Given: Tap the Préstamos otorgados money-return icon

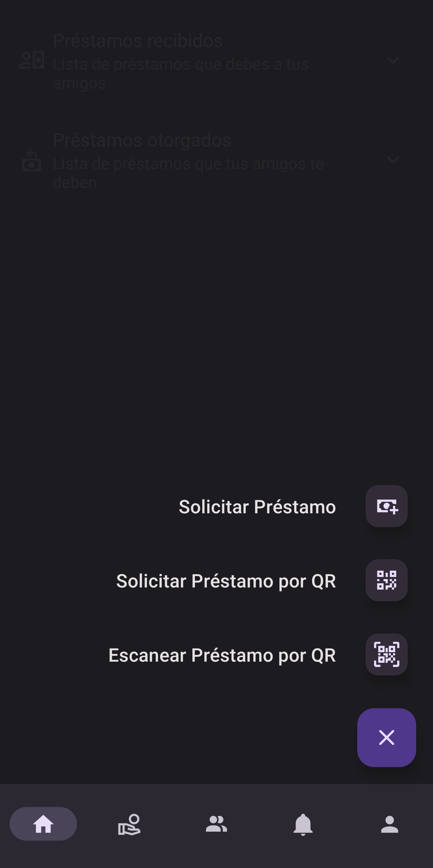Looking at the screenshot, I should [x=32, y=160].
